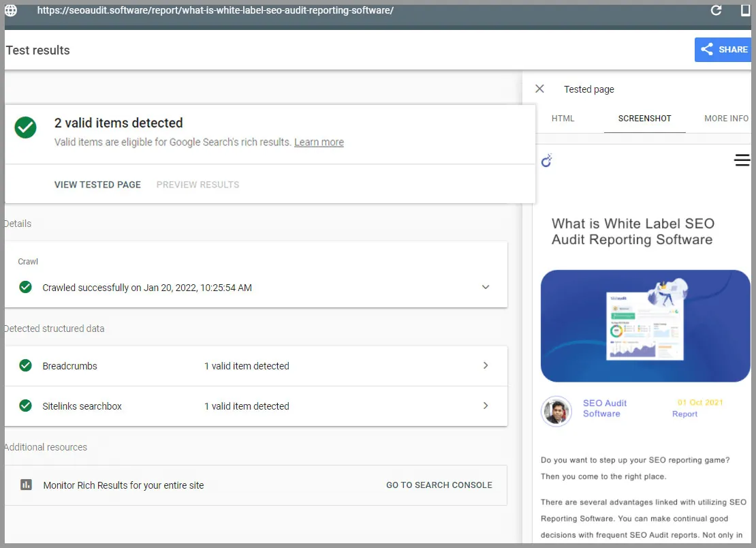Click the globe icon beside the URL
The height and width of the screenshot is (548, 756).
coord(11,10)
